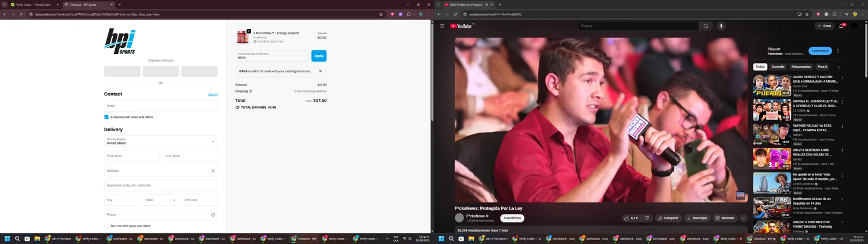Image resolution: width=868 pixels, height=244 pixels.
Task: Open Extensions menu in the checkout browser window
Action: pos(409,14)
